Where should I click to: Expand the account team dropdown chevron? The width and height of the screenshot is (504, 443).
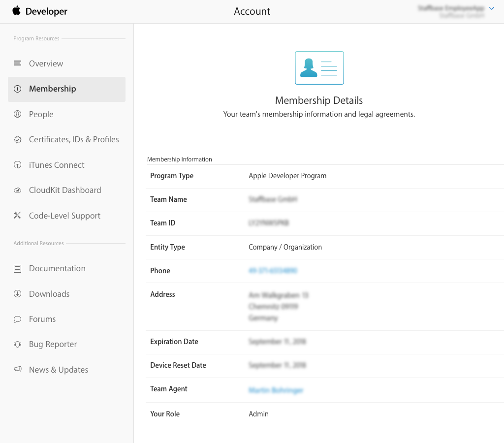click(x=491, y=8)
